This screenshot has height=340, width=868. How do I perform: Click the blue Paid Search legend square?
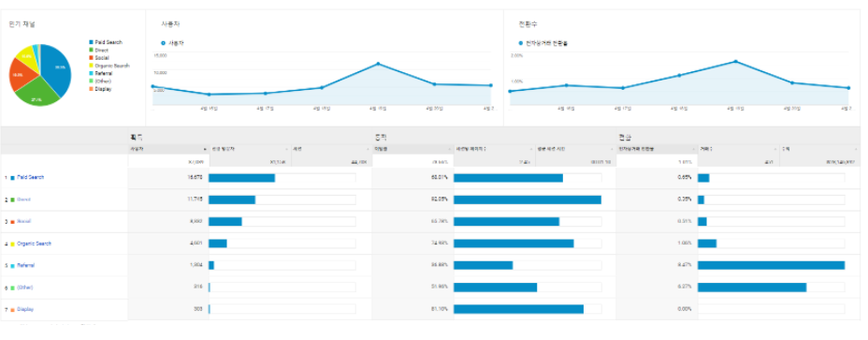coord(92,42)
